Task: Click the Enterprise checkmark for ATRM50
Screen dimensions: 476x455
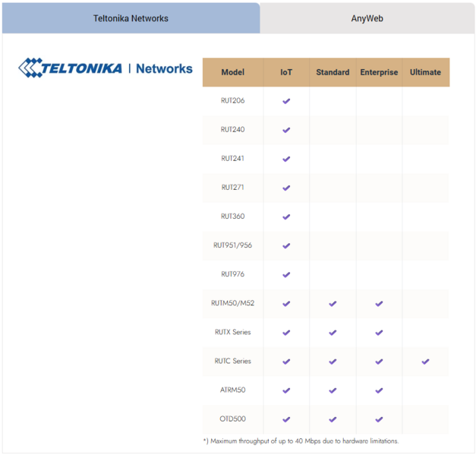Action: pyautogui.click(x=379, y=390)
